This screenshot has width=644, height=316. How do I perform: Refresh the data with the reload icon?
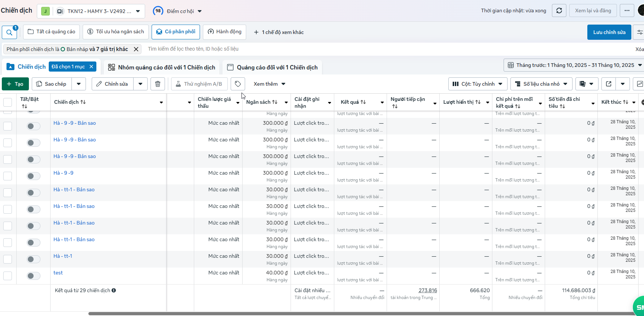tap(559, 11)
